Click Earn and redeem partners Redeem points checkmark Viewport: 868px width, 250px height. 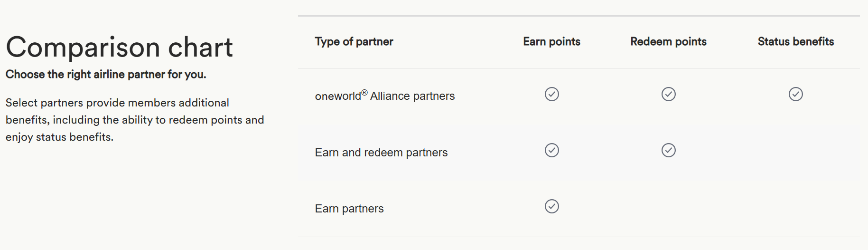[668, 150]
